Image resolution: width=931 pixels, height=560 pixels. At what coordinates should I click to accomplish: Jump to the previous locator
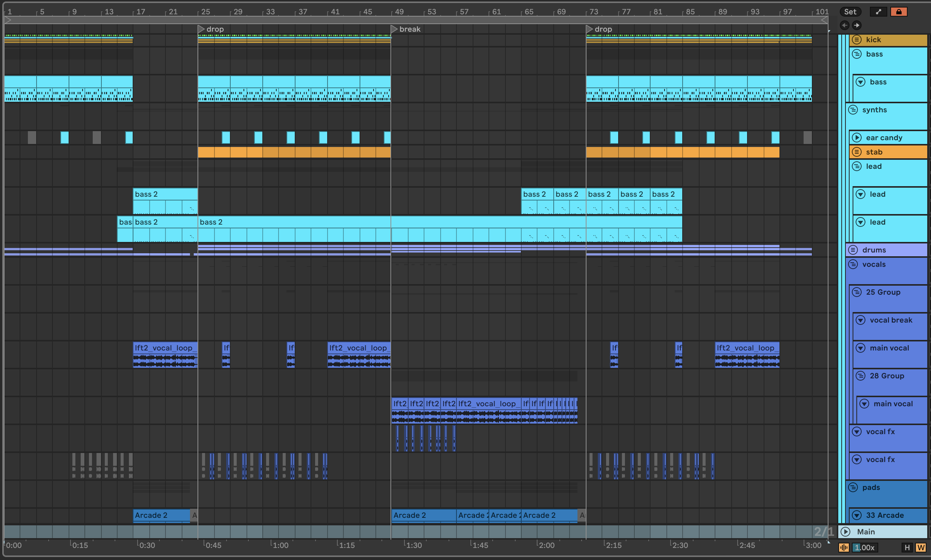[x=845, y=25]
